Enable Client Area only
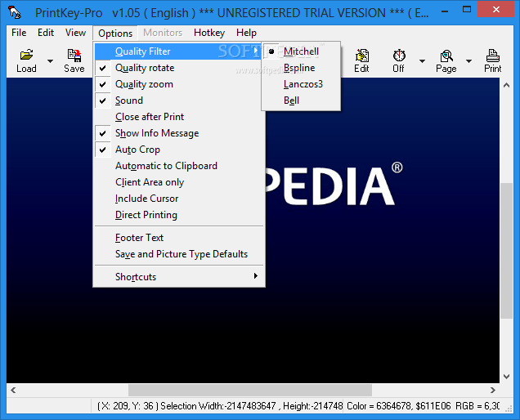This screenshot has height=420, width=520. click(179, 182)
